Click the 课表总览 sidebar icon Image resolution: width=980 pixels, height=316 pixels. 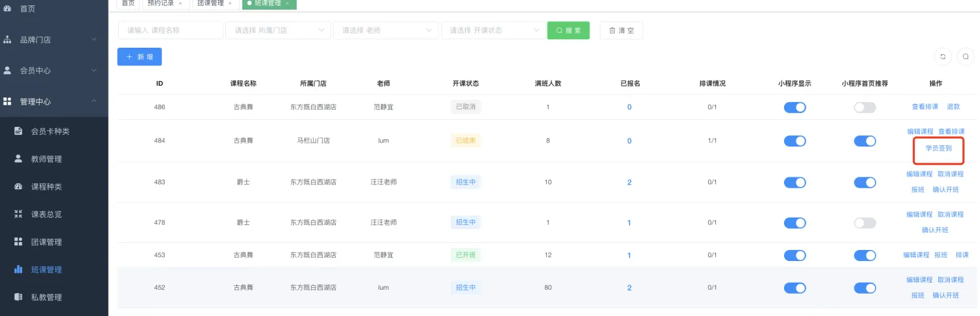coord(18,214)
